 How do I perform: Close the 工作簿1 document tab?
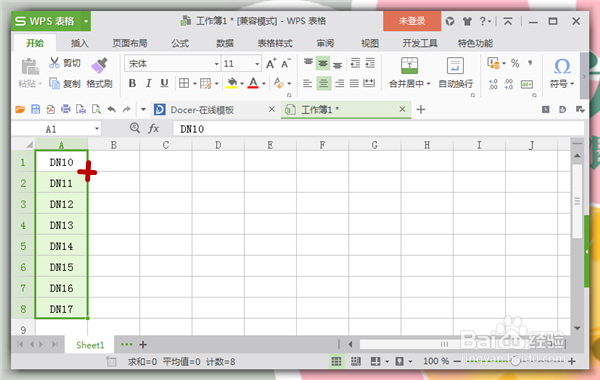(x=402, y=109)
